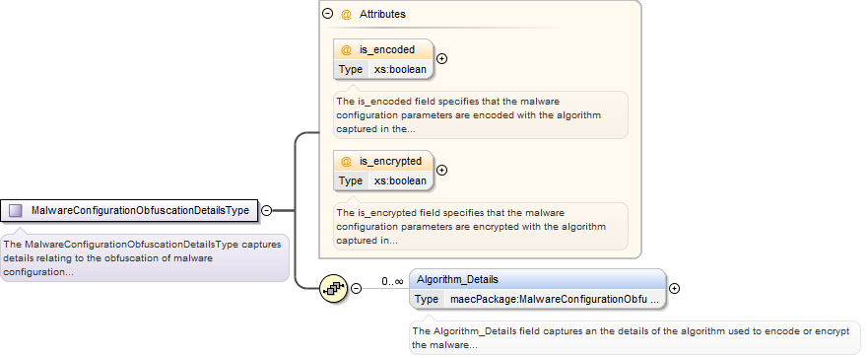This screenshot has width=868, height=358.
Task: Click the purple square MalwareConfigurationObfuscationDetailsType icon
Action: [x=16, y=211]
